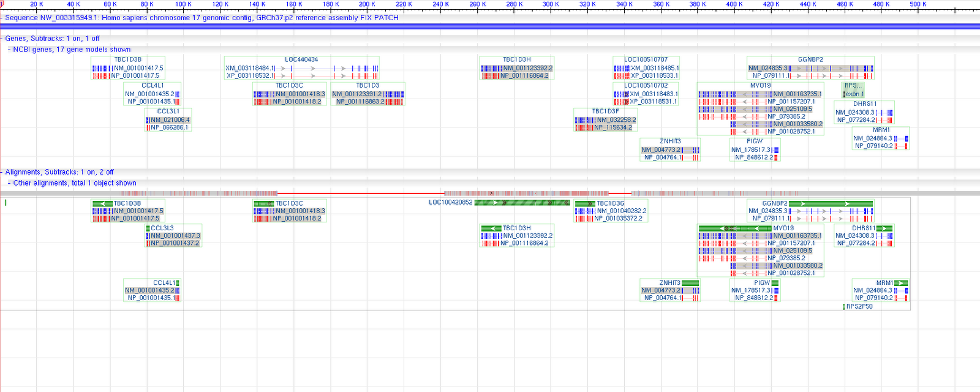
Task: Select transcript XM_003118483.1
Action: click(654, 94)
